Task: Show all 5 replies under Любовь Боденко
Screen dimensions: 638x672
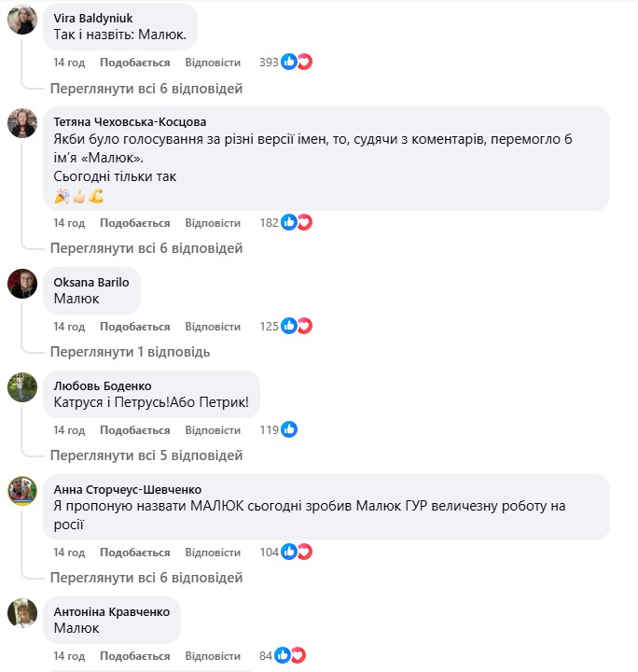Action: point(146,455)
